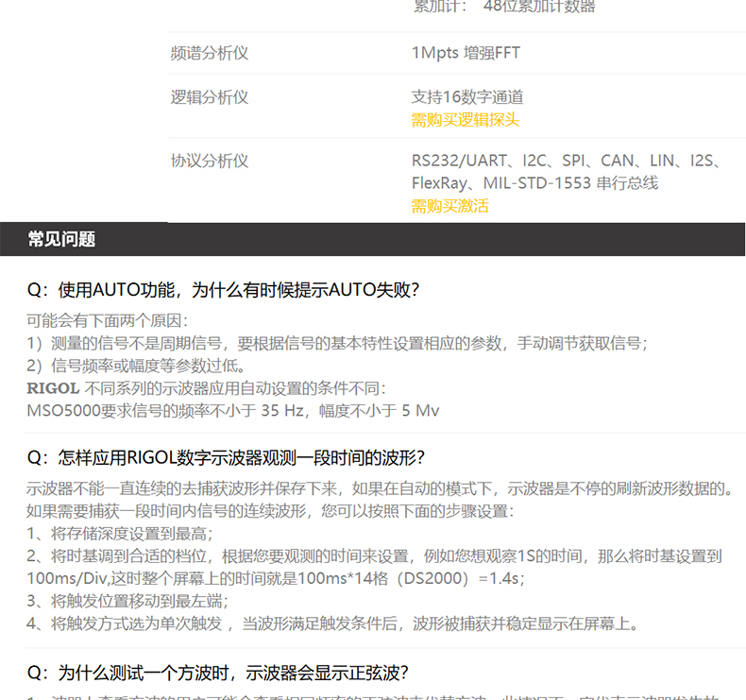
Task: Click the line 2）信号频率或幅度等参数过低
Action: [x=136, y=366]
